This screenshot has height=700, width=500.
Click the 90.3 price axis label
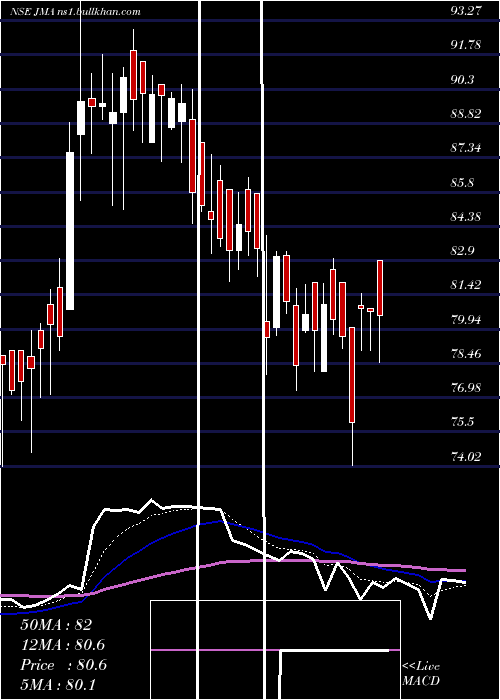[463, 79]
